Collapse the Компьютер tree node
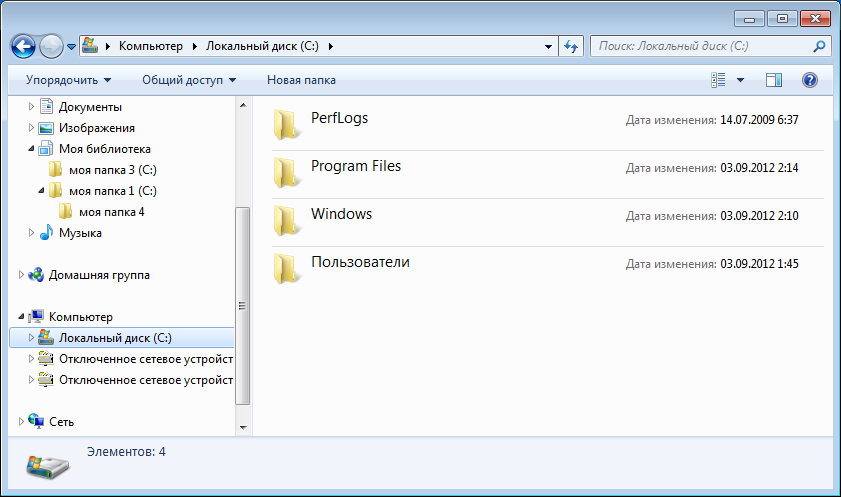This screenshot has height=497, width=841. (x=21, y=316)
